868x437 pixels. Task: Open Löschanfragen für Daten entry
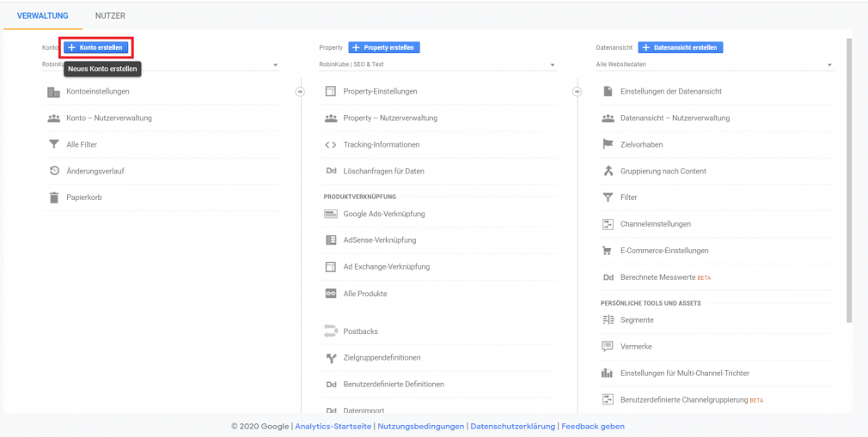(x=383, y=172)
